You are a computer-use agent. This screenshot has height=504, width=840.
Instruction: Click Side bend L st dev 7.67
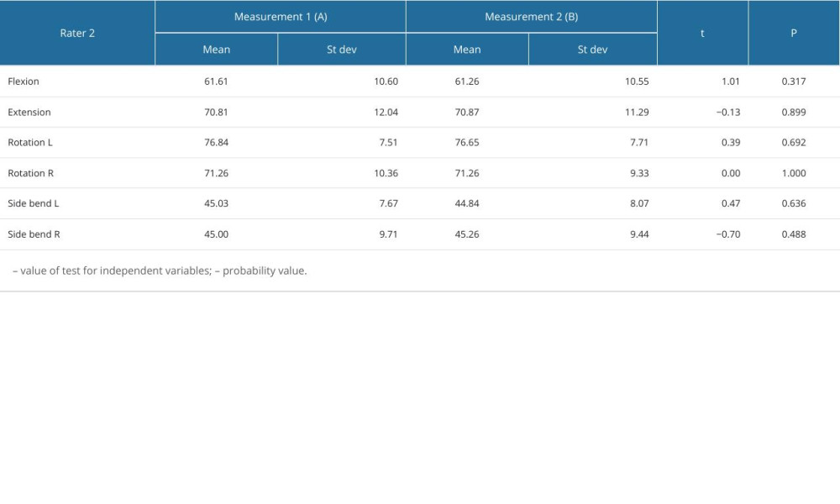pos(388,203)
